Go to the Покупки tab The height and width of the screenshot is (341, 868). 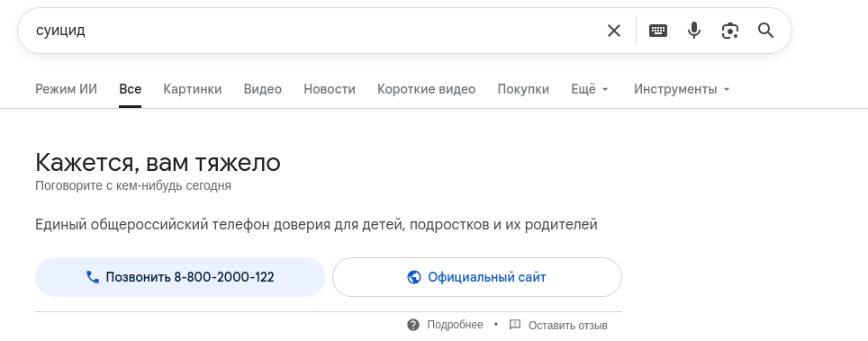point(523,89)
